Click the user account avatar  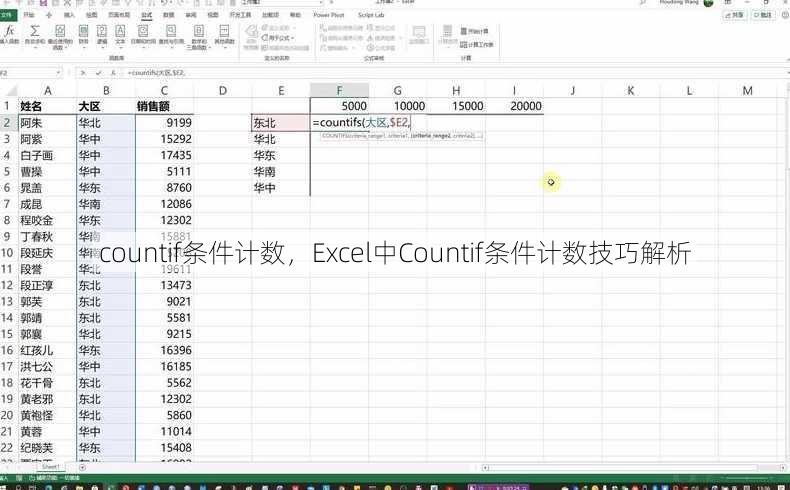[x=708, y=3]
